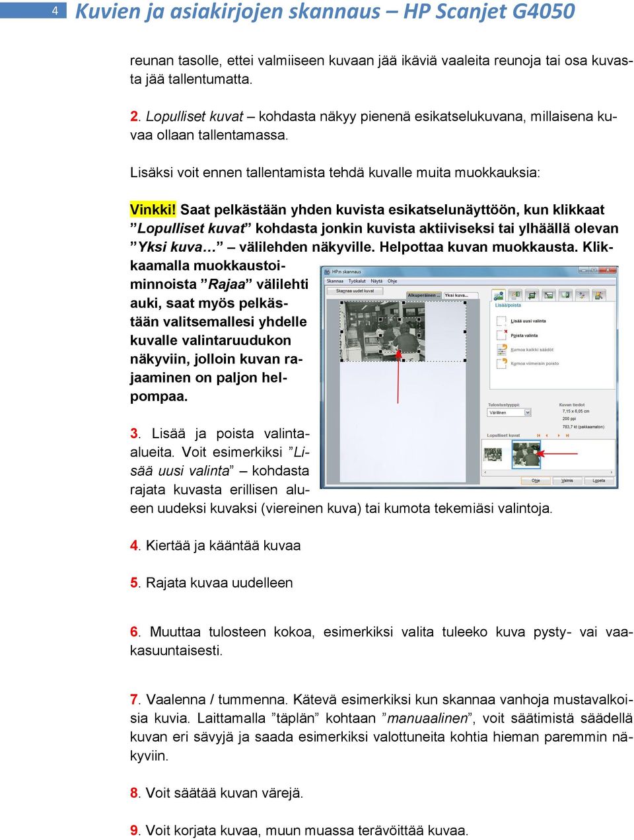Screen dimensions: 634x840
Task: Open the Lighten/darken tab icon
Action: point(565,295)
